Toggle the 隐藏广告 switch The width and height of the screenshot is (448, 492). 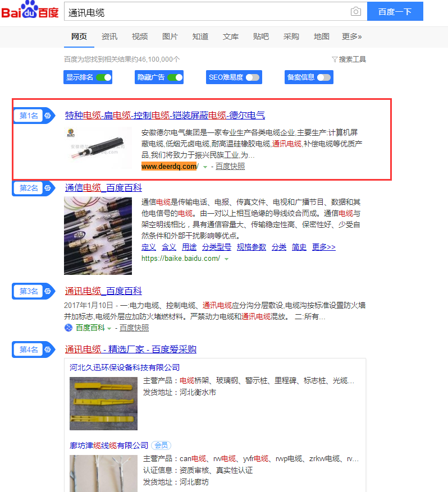click(x=175, y=77)
